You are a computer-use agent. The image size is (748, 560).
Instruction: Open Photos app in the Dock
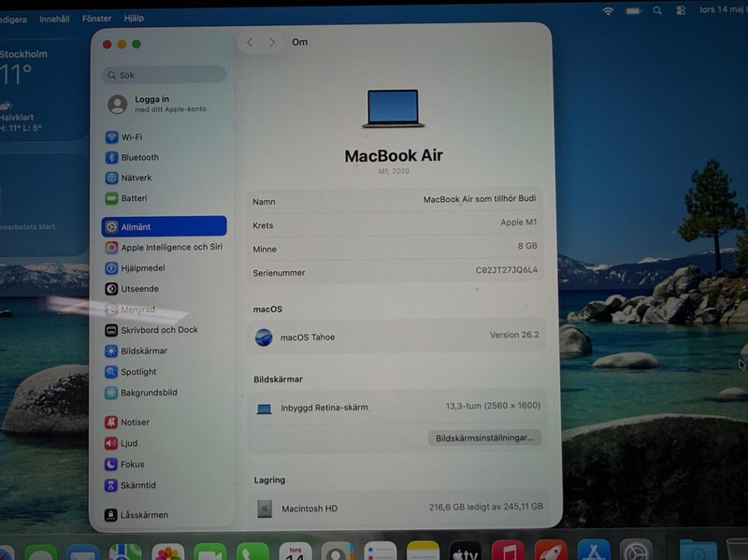click(168, 553)
